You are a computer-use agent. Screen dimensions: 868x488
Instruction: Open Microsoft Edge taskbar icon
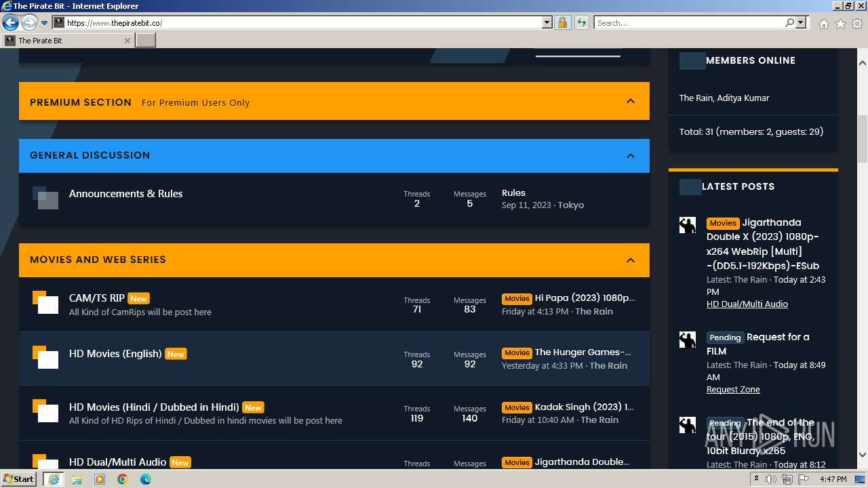[x=146, y=479]
